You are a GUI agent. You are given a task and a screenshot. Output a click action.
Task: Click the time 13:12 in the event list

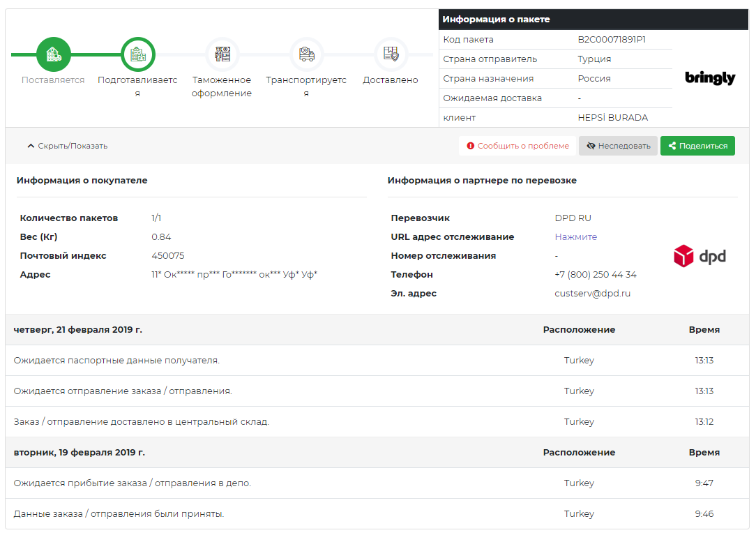(x=704, y=421)
